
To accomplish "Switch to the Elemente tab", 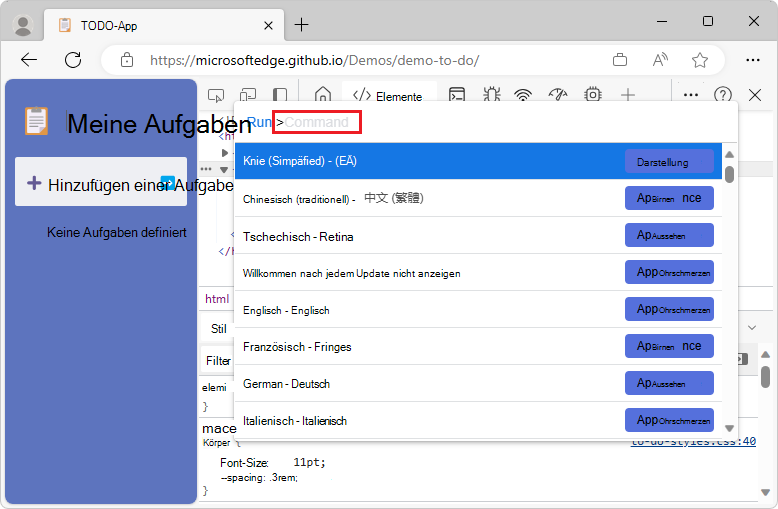I will pyautogui.click(x=389, y=96).
